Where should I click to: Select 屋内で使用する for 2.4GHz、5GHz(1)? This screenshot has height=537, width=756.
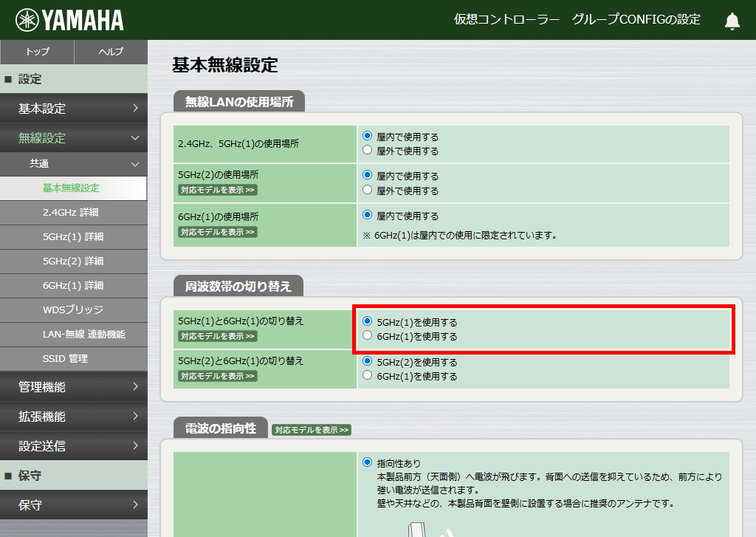point(368,136)
